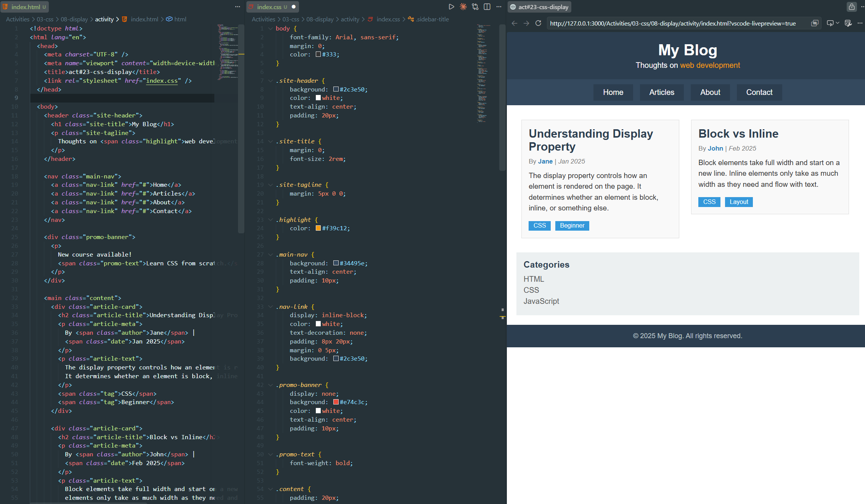Screen dimensions: 865x504
Task: Click the Layout tag in second article
Action: 739,202
